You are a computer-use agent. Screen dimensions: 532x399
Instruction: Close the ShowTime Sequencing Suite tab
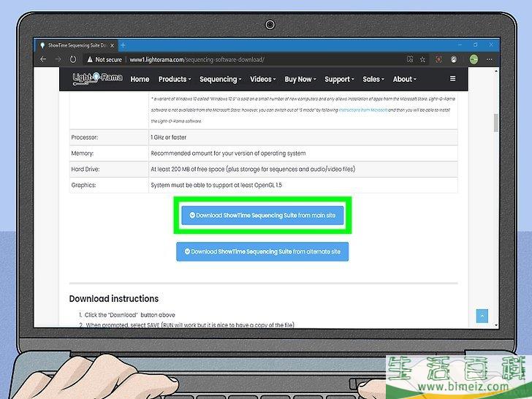(x=113, y=45)
